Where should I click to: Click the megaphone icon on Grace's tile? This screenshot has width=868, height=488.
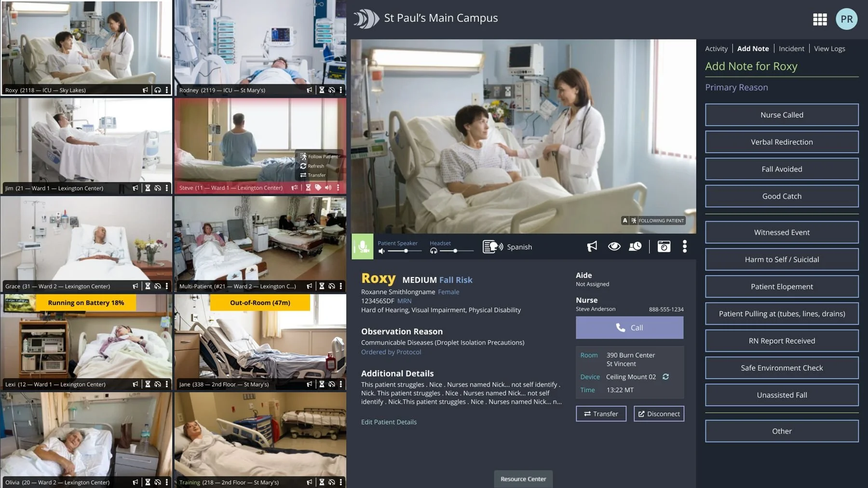(x=136, y=286)
